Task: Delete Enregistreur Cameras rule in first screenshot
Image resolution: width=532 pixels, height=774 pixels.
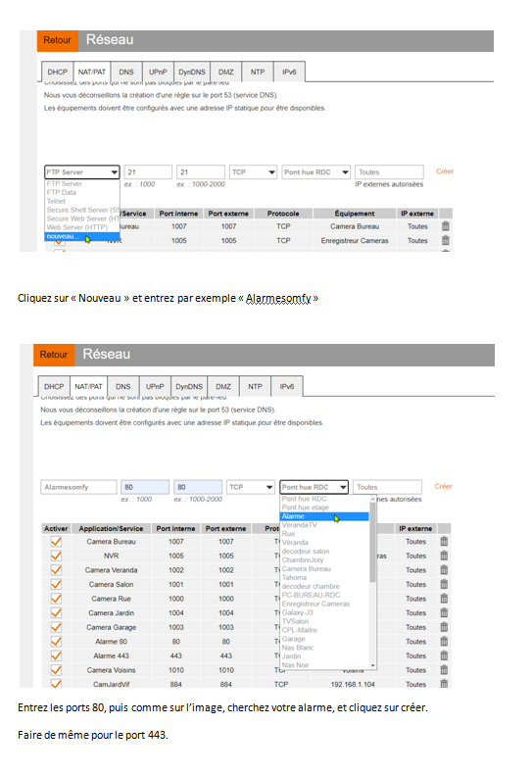Action: [x=445, y=241]
